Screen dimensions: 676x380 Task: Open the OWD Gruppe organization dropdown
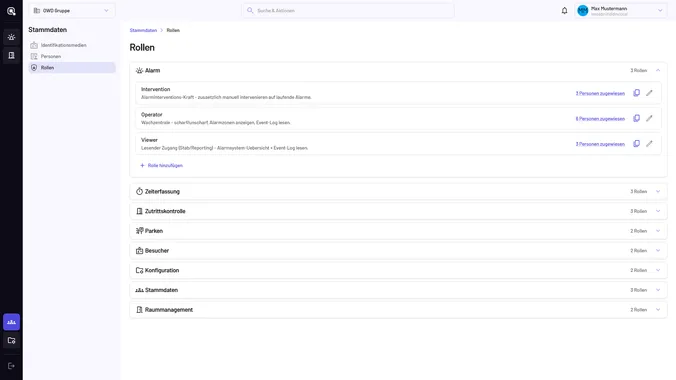pos(72,11)
